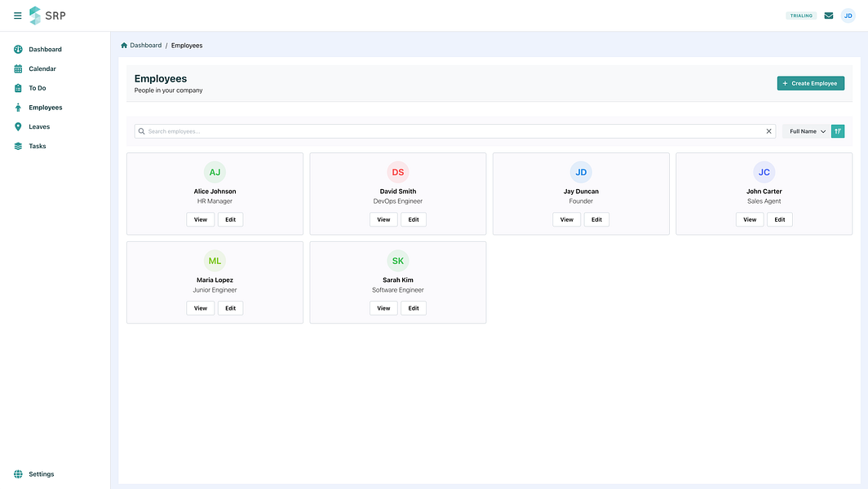Click the To Do clipboard icon
Image resolution: width=868 pixels, height=489 pixels.
click(18, 88)
